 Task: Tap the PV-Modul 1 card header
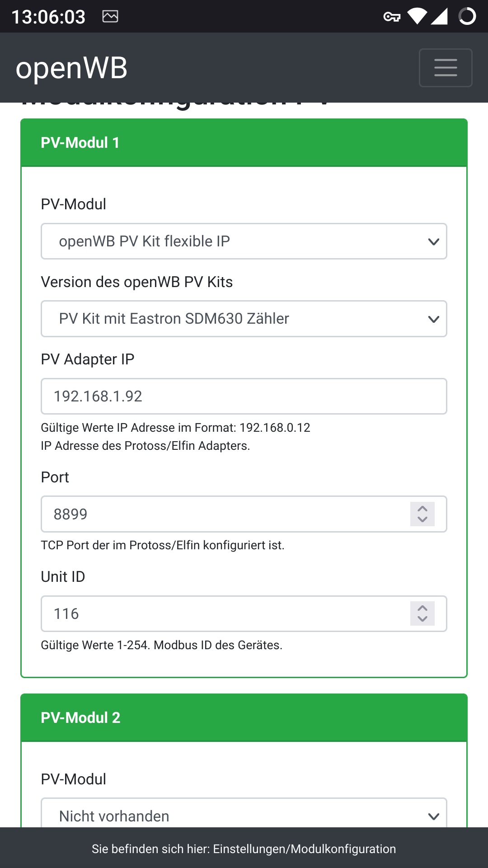click(x=244, y=143)
